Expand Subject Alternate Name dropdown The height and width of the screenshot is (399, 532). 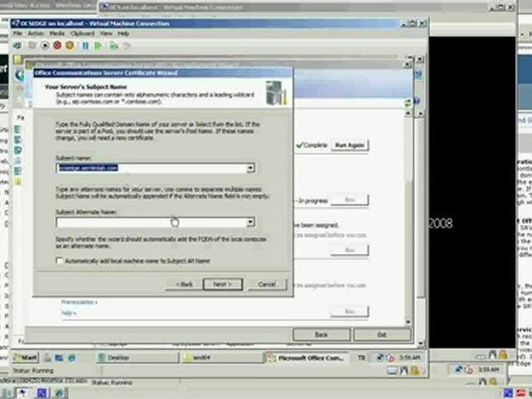point(250,222)
